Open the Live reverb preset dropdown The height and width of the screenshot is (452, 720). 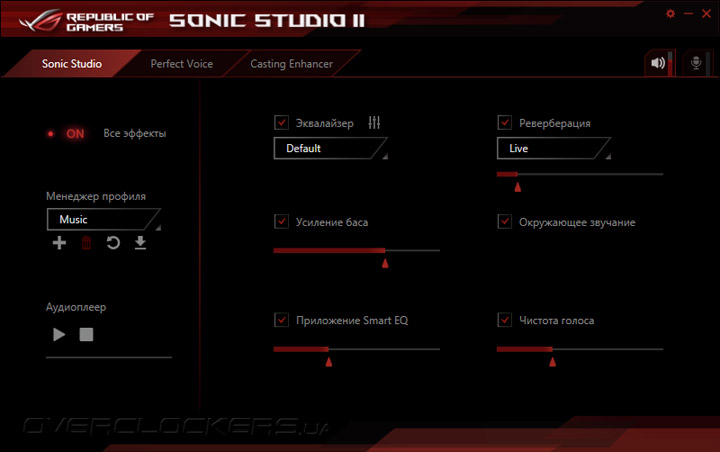coord(554,148)
